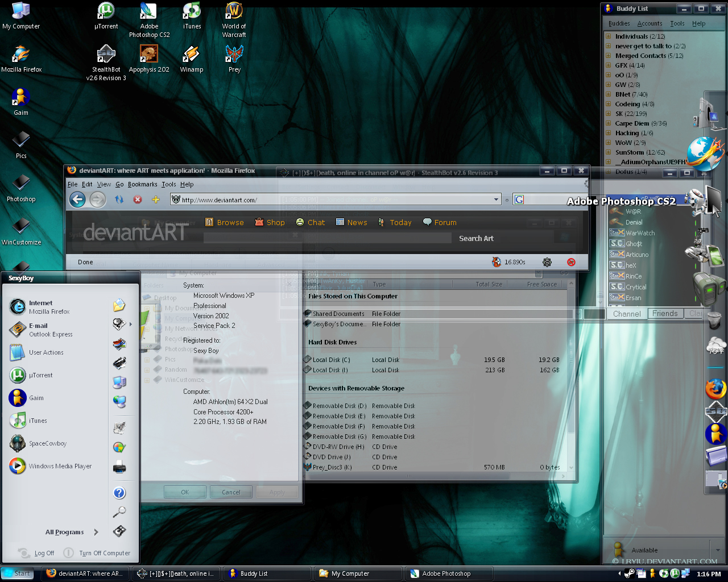Expand the GFX buddy group

click(x=608, y=65)
